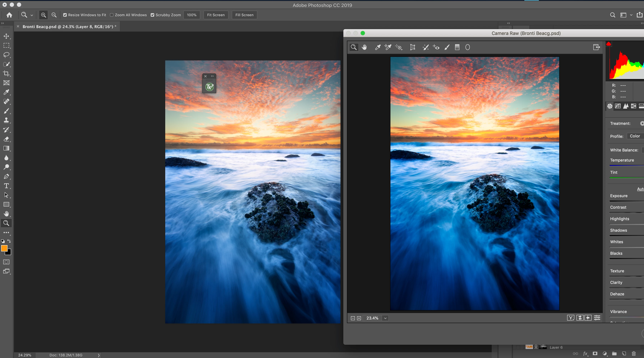Image resolution: width=644 pixels, height=358 pixels.
Task: Click the orange foreground color swatch
Action: 4,248
